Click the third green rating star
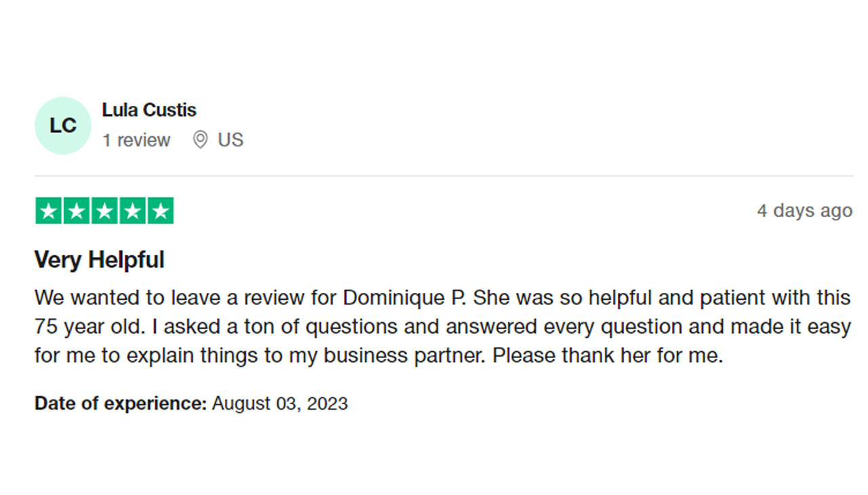Screen dimensions: 868x495 click(104, 211)
